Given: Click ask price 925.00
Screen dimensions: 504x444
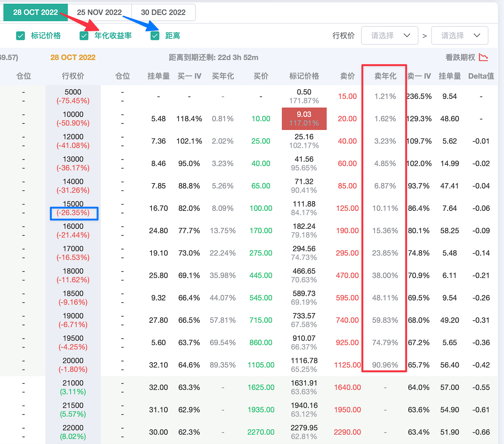Looking at the screenshot, I should (x=347, y=343).
